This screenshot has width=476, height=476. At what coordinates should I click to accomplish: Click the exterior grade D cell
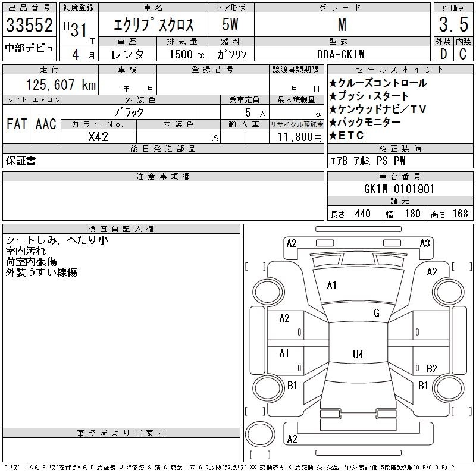coord(443,54)
